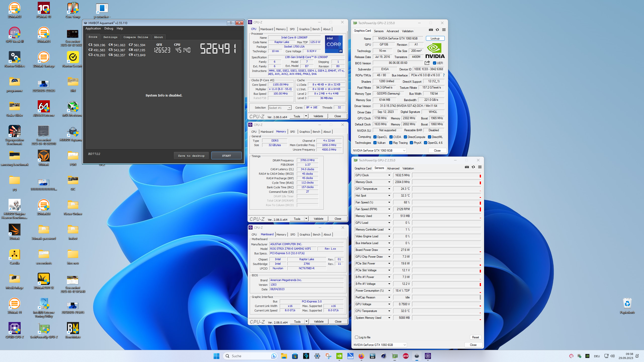
Task: Open Firefox from the taskbar
Action: tap(361, 356)
